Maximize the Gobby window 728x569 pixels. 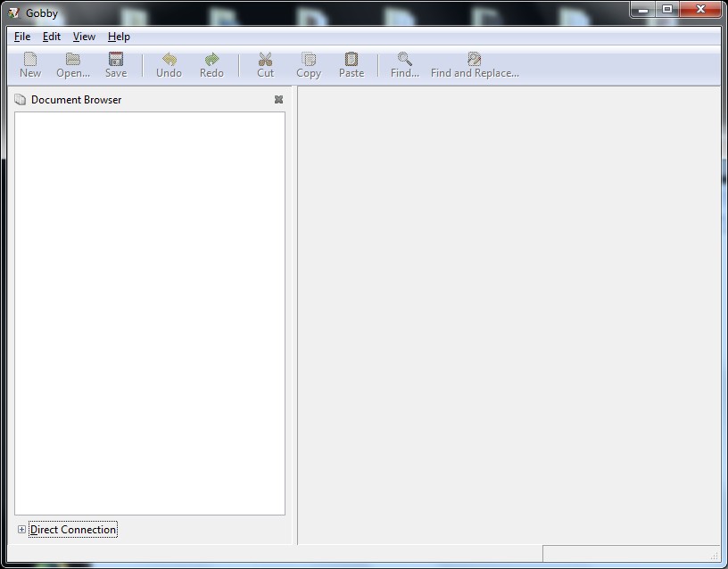pos(667,10)
